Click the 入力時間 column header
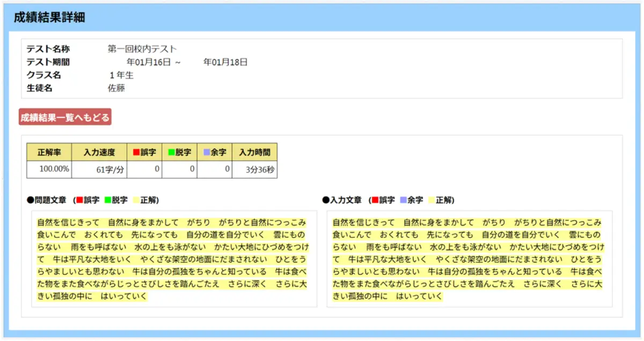This screenshot has width=644, height=341. 254,152
